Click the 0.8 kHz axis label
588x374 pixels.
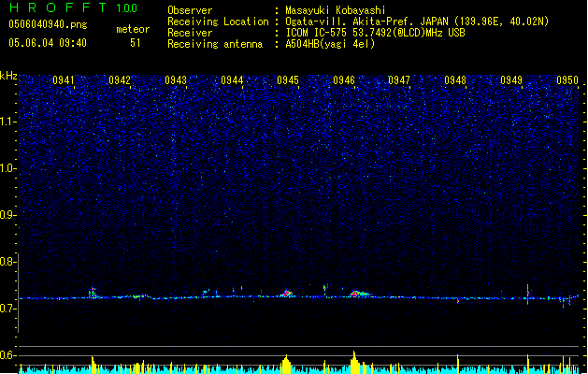pyautogui.click(x=8, y=262)
